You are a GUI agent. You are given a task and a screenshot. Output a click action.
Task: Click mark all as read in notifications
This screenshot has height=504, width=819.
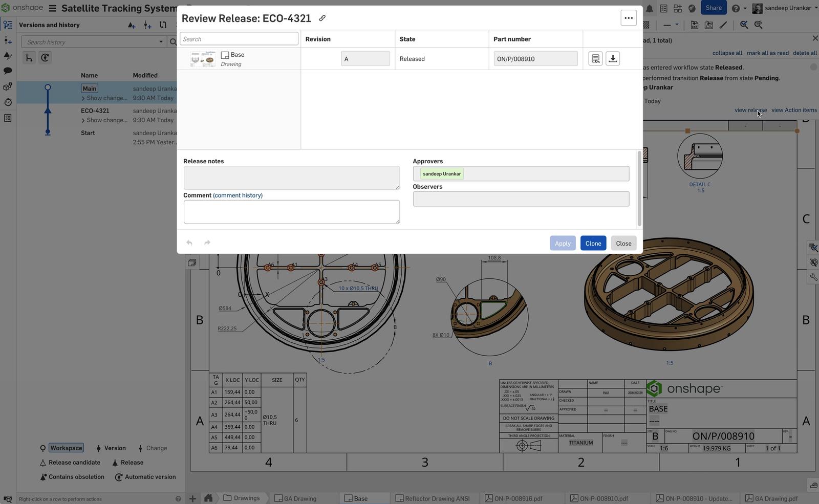767,53
